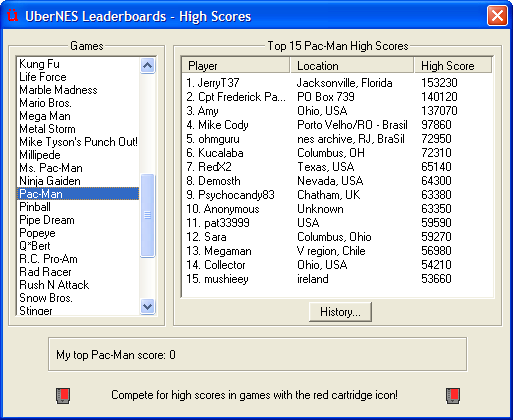513x420 pixels.
Task: Select Pinball in the Games list
Action: [x=78, y=207]
